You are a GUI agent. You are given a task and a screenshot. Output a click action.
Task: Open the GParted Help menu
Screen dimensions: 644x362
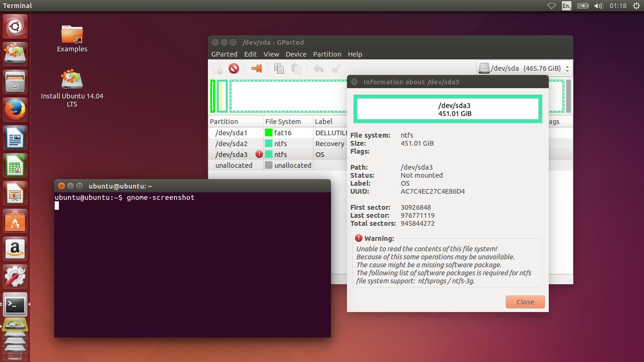[x=355, y=54]
